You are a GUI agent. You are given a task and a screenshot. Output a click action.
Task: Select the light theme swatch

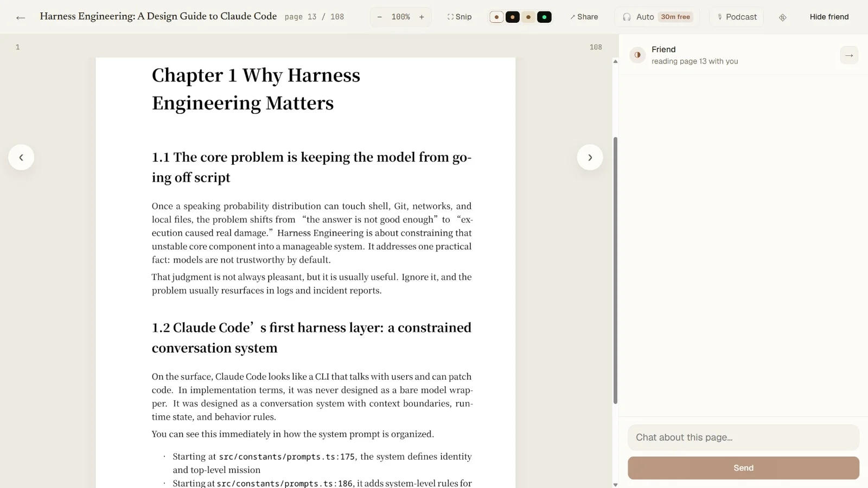[x=496, y=17]
